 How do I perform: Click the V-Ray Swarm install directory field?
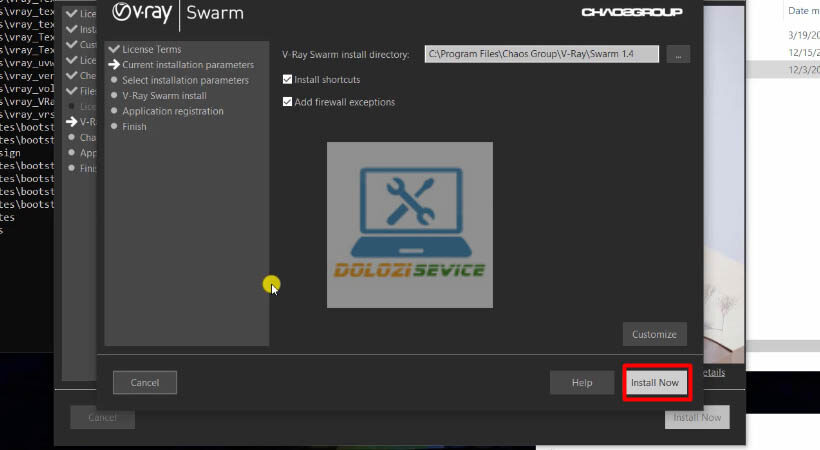pyautogui.click(x=541, y=55)
